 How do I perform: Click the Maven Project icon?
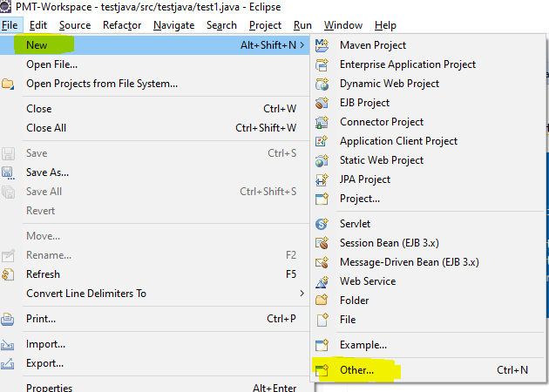pos(322,45)
